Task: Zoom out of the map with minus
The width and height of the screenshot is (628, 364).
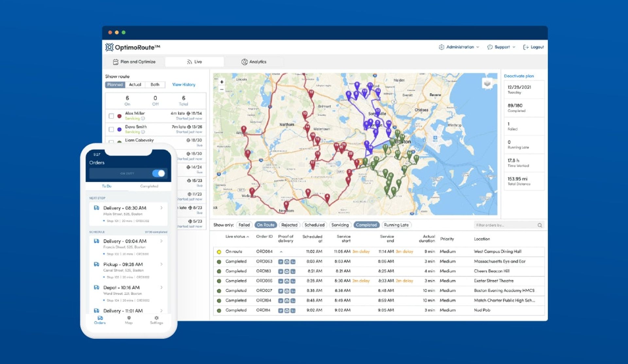Action: (222, 89)
